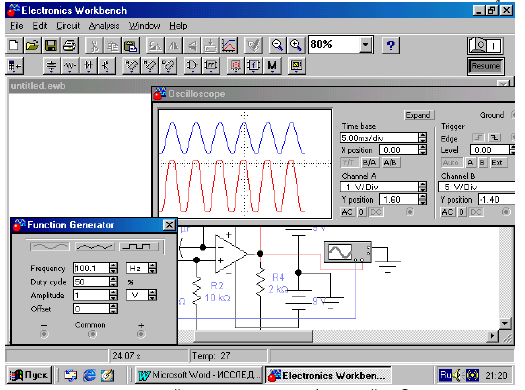The height and width of the screenshot is (390, 525).
Task: Click the Amplitude input field
Action: pos(91,295)
